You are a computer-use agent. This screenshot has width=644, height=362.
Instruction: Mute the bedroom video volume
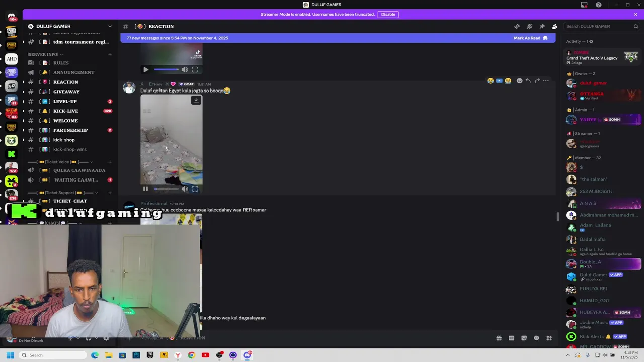(x=185, y=189)
